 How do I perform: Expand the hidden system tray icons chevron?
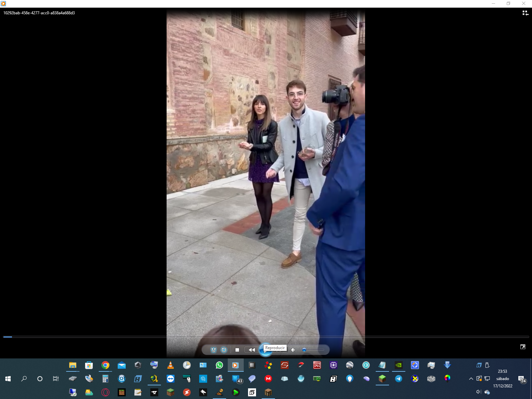pyautogui.click(x=471, y=379)
